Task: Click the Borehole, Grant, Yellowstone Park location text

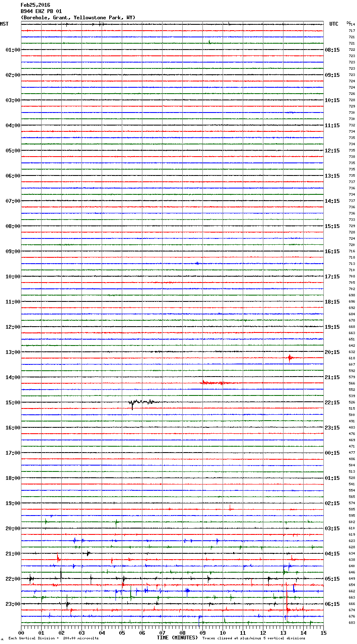Action: point(78,18)
